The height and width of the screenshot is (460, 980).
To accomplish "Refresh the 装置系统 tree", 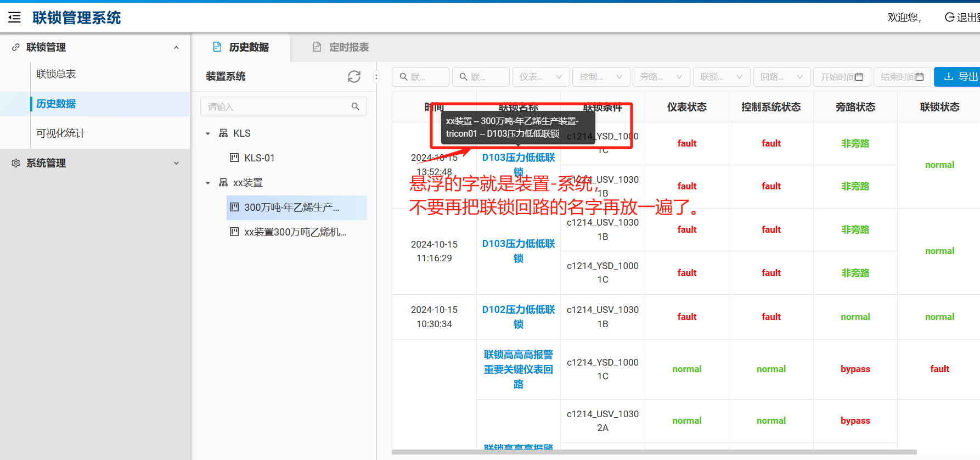I will [354, 76].
